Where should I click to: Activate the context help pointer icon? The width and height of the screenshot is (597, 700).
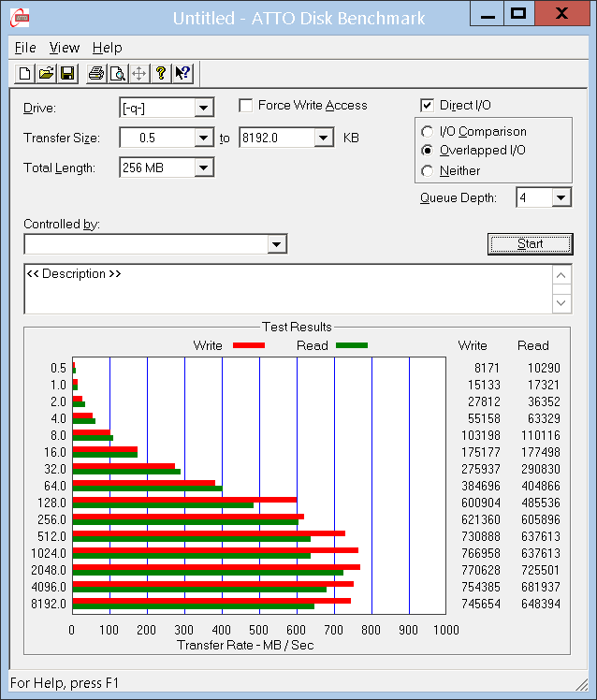click(182, 73)
